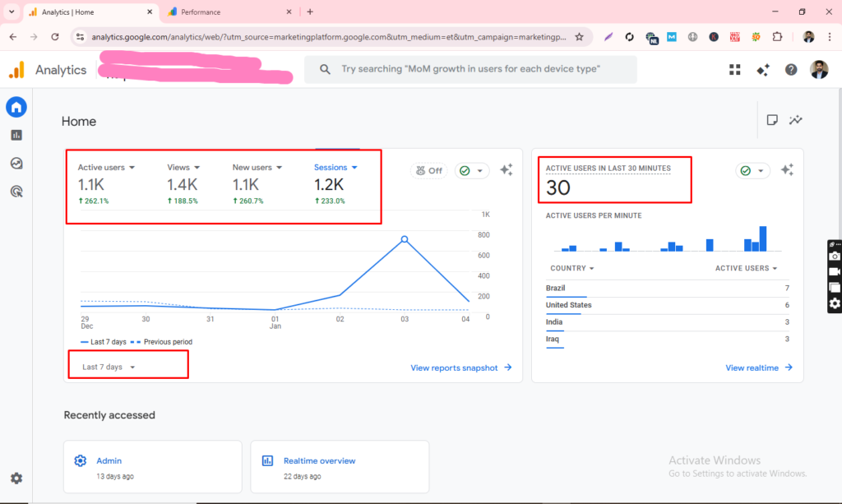Toggle the comparison Off switch near the chart
Image resolution: width=842 pixels, height=504 pixels.
pos(428,170)
